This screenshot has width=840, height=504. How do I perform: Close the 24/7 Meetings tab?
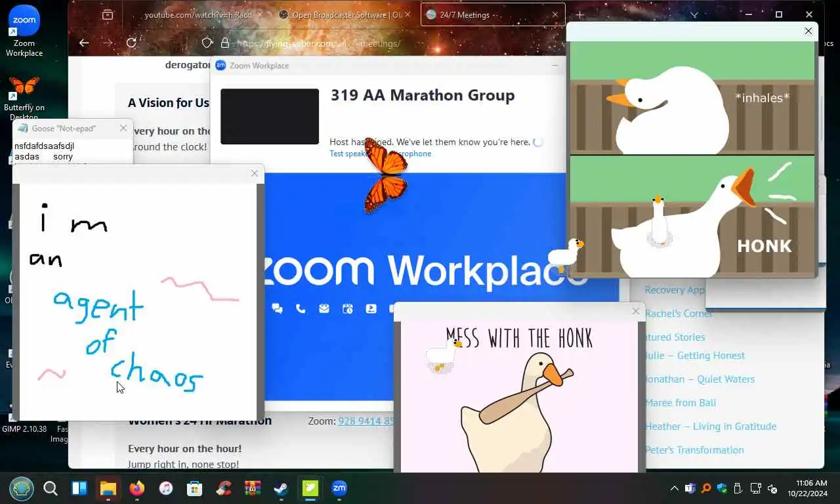(555, 14)
